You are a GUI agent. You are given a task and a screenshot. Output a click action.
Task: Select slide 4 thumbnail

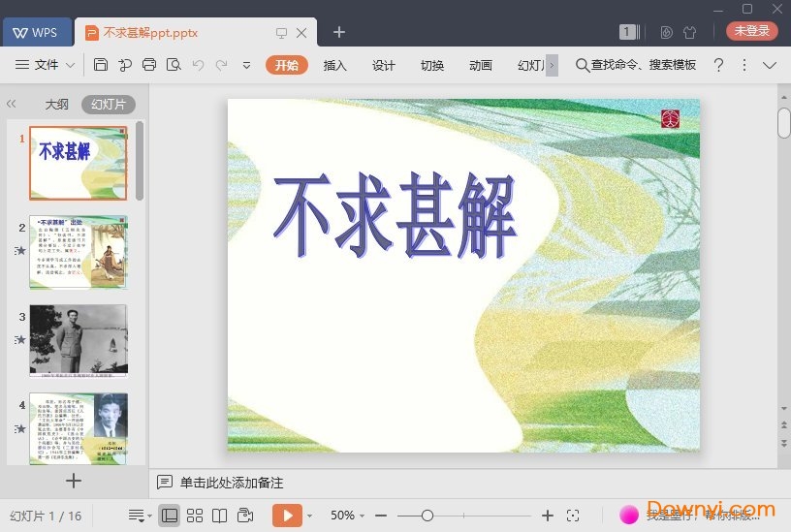click(79, 428)
